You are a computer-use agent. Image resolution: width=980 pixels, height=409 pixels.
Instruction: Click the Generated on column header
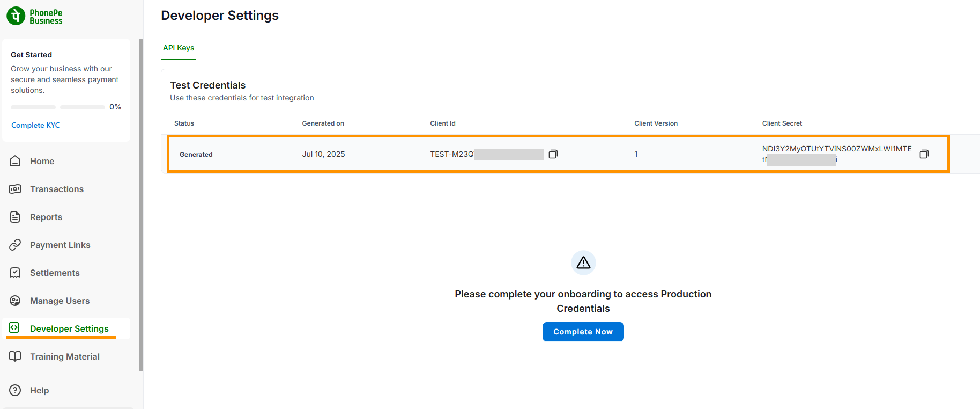(323, 123)
